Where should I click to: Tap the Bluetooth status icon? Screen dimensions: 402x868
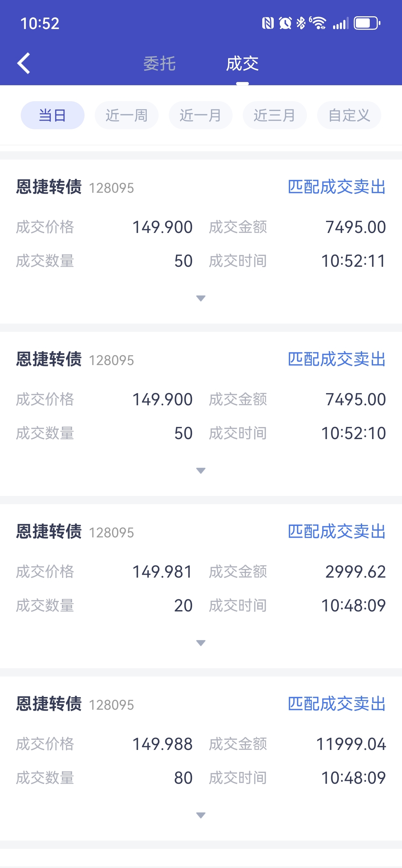tap(301, 23)
